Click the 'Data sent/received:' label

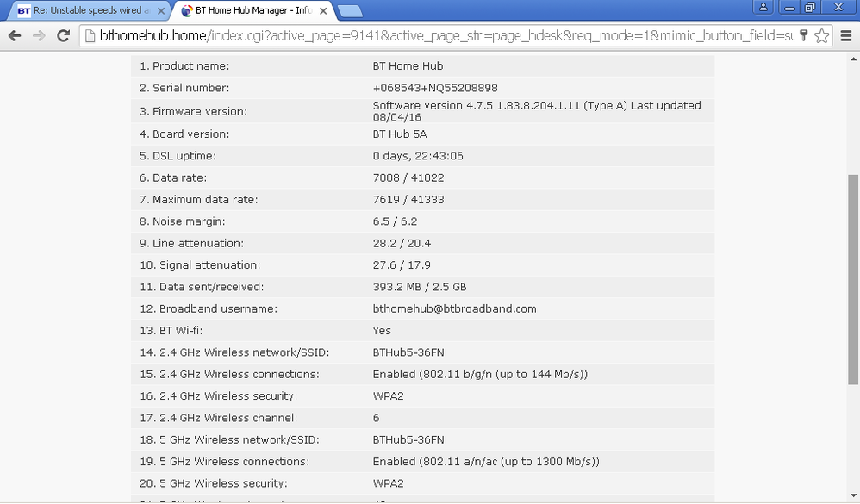(211, 287)
